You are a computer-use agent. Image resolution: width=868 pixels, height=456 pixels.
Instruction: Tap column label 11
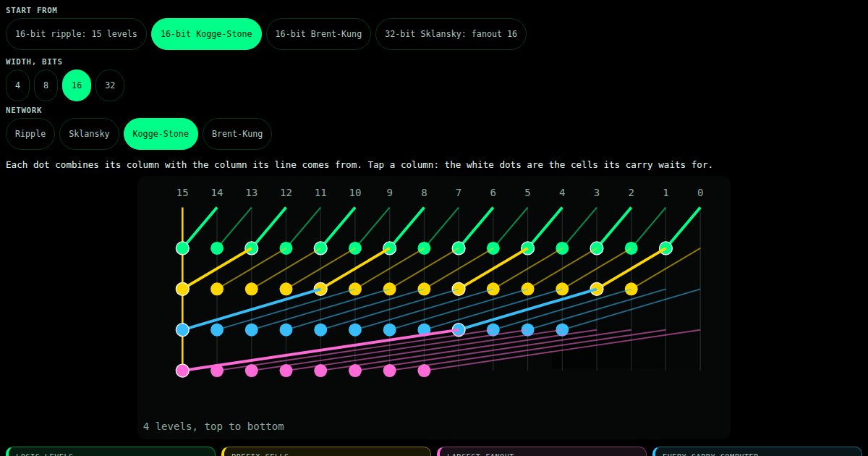click(x=320, y=193)
